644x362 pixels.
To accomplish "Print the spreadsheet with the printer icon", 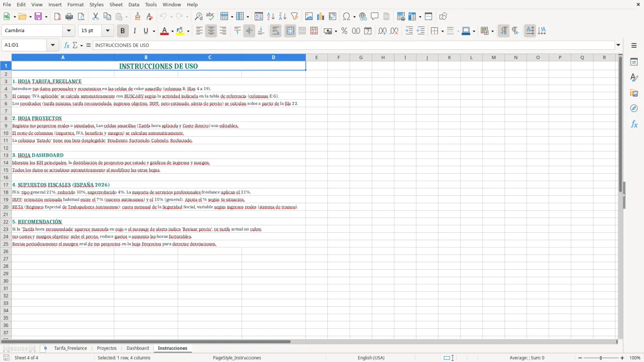I will click(69, 17).
